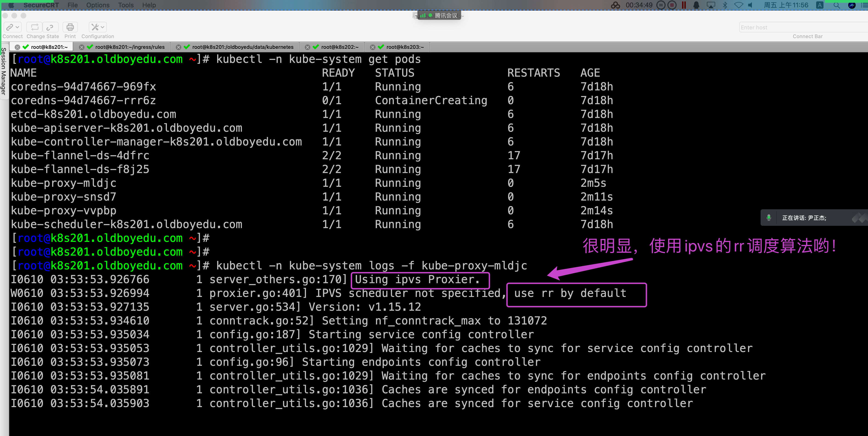Click the QQ penguin menu bar icon
Viewport: 868px width, 436px height.
coord(696,5)
